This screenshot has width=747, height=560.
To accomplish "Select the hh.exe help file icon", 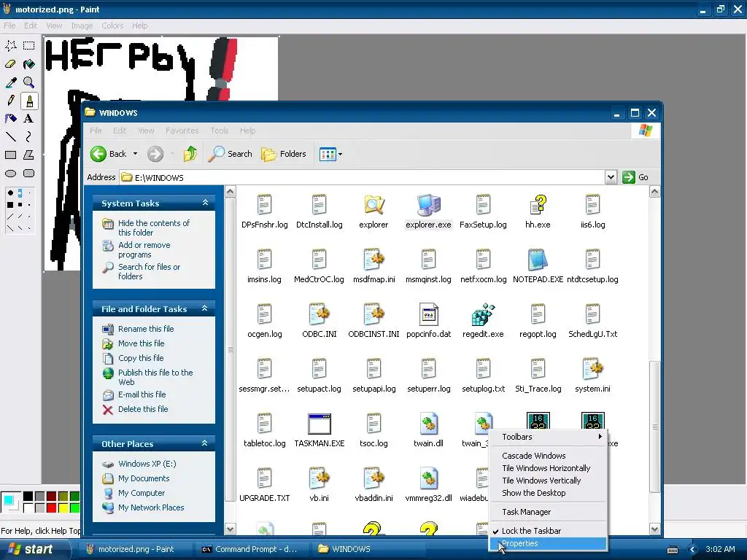I will (x=538, y=211).
